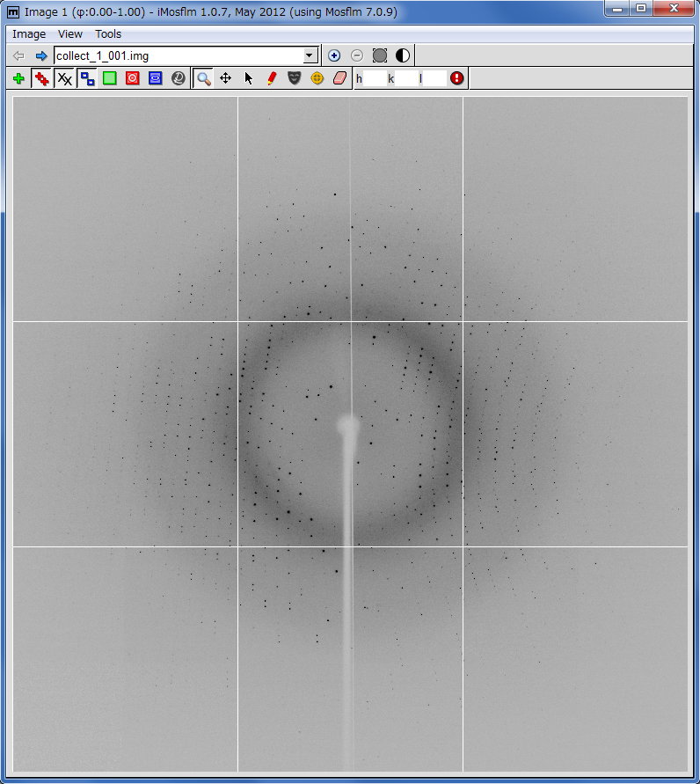This screenshot has height=784, width=700.
Task: Open the image filename dropdown arrow
Action: [x=310, y=55]
